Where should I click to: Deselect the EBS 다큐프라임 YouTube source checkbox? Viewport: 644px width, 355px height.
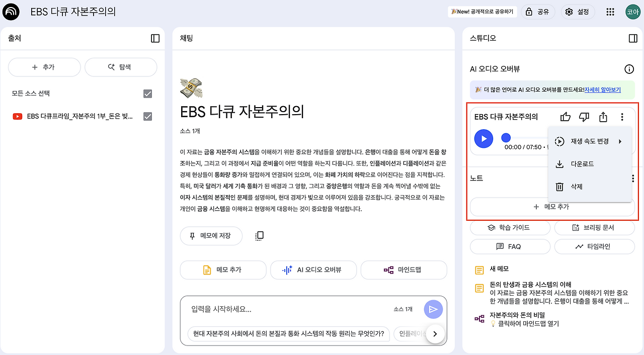coord(148,116)
